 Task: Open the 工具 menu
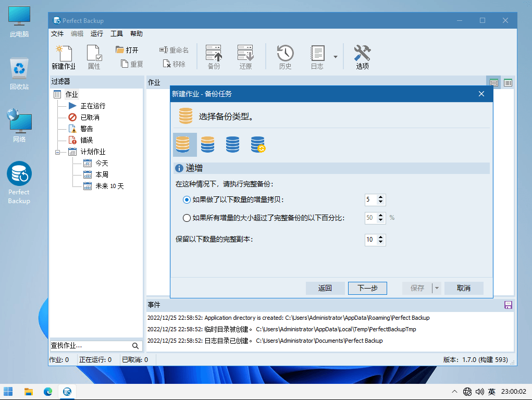coord(117,33)
